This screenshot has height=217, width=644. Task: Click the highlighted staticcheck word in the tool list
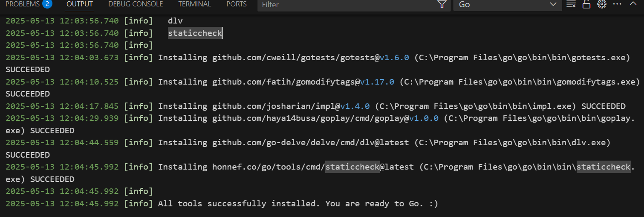click(x=195, y=33)
